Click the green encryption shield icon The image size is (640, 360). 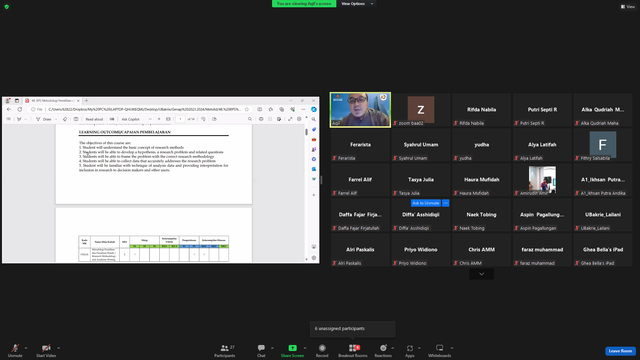coord(7,7)
